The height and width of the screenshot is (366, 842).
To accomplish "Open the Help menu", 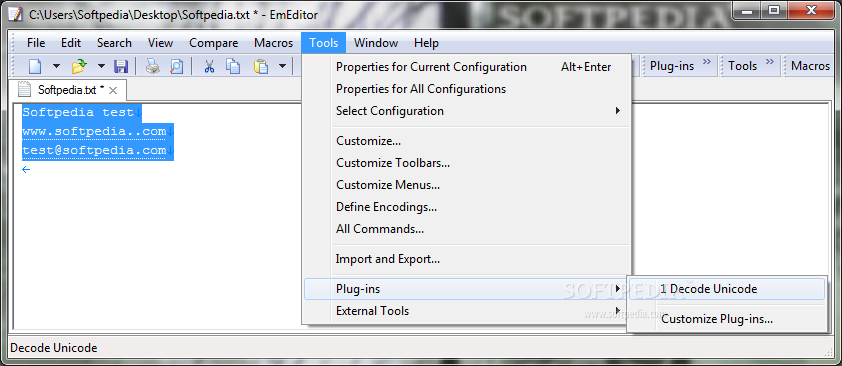I will point(426,43).
